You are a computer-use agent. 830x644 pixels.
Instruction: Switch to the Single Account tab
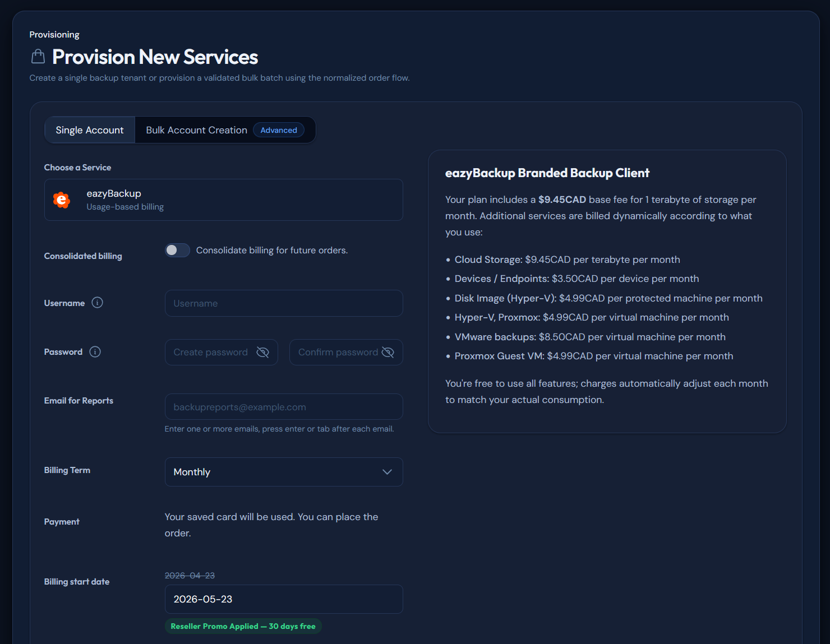(x=90, y=130)
